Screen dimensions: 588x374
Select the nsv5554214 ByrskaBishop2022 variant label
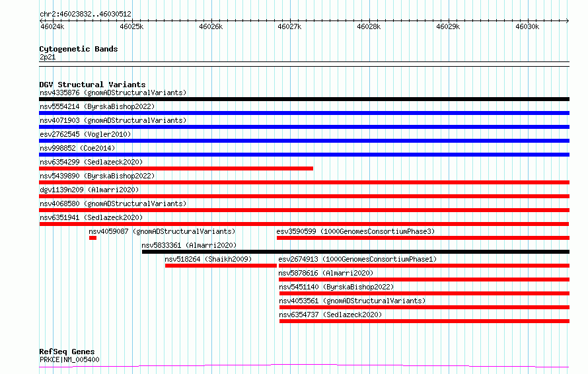pyautogui.click(x=97, y=106)
